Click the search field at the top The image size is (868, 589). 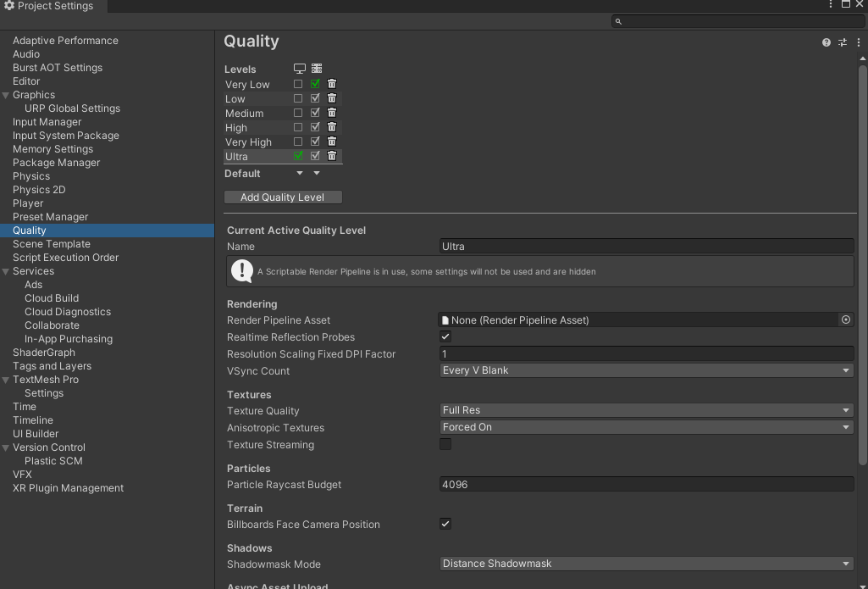735,21
